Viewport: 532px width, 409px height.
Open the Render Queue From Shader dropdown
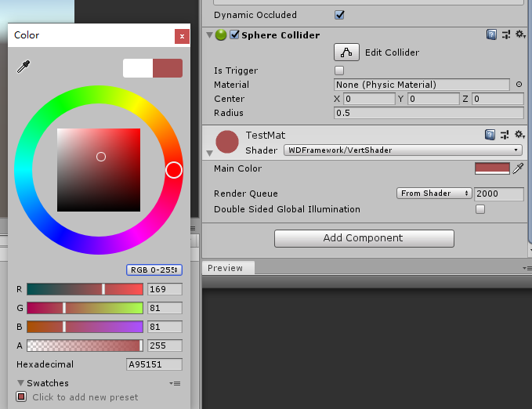pos(434,194)
